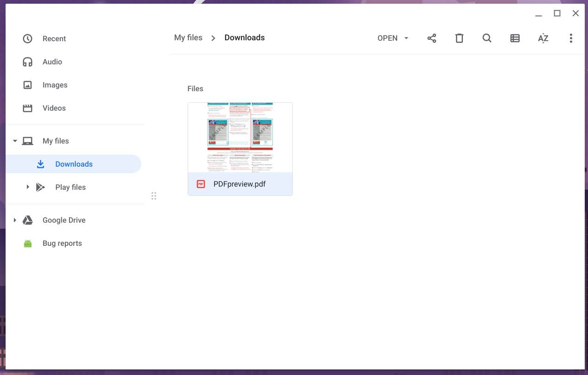Share PDFpreview.pdf using the share icon

point(431,38)
